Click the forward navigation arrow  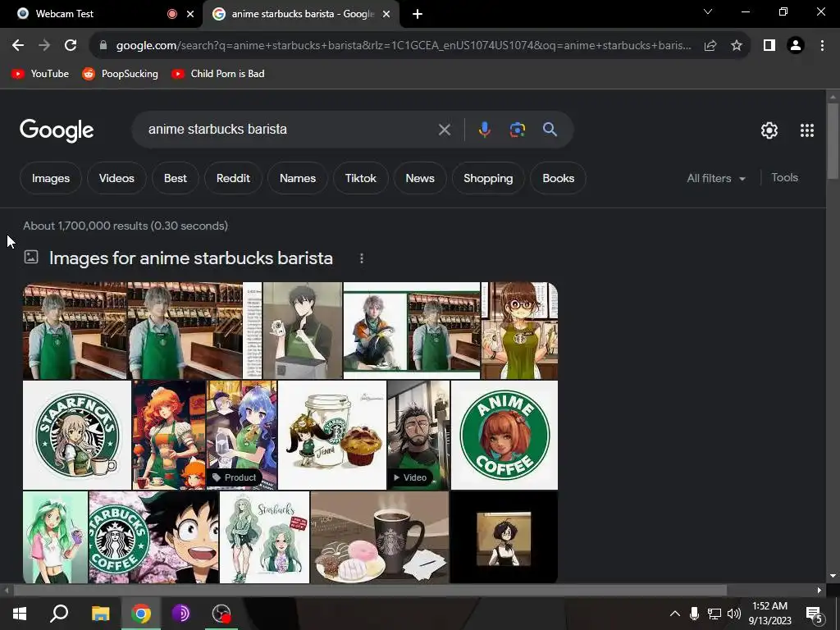(x=44, y=46)
